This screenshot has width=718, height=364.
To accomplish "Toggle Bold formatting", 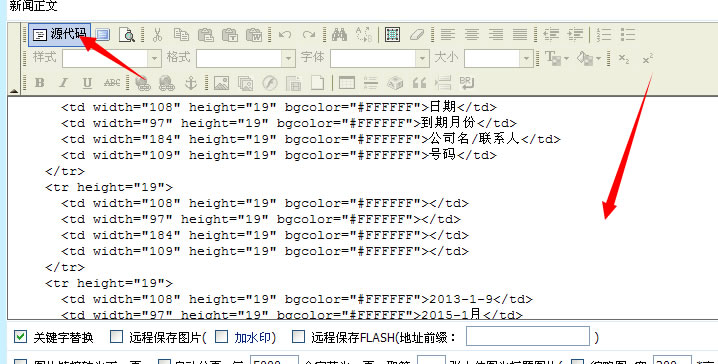I will 40,83.
